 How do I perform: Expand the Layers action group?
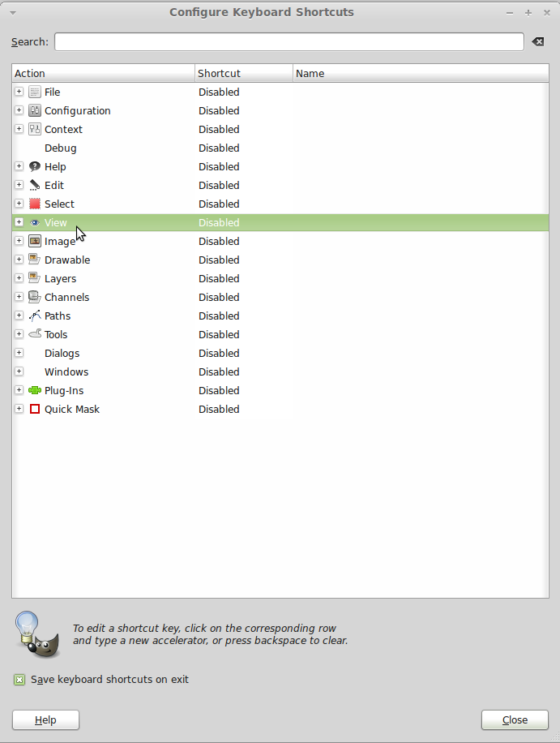pos(19,278)
